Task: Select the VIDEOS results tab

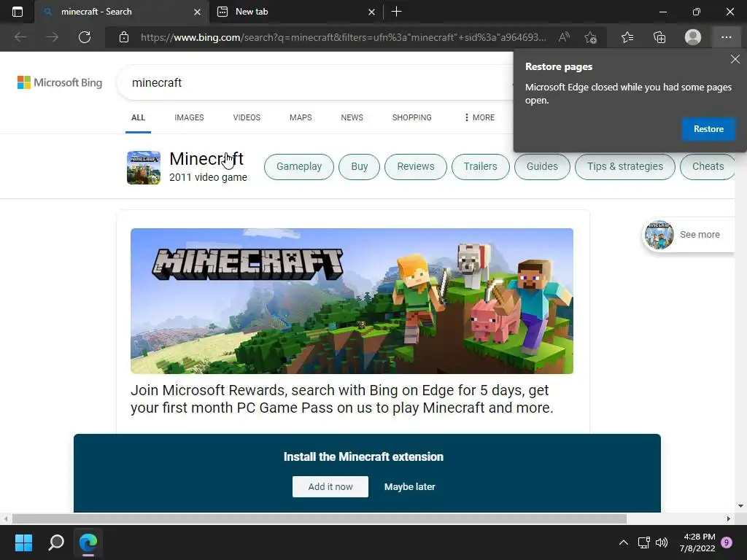Action: [x=247, y=117]
